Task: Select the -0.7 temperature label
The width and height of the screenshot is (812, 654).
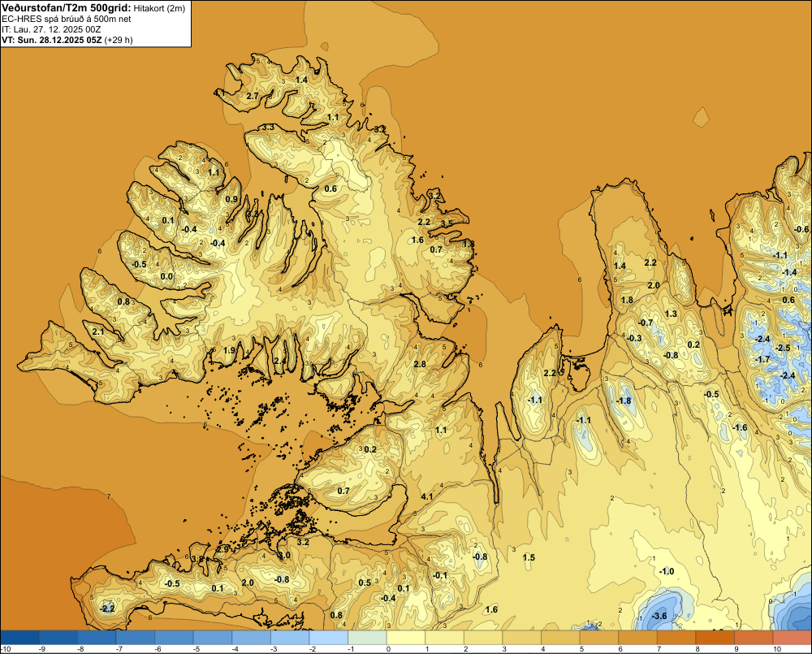Action: pos(646,323)
